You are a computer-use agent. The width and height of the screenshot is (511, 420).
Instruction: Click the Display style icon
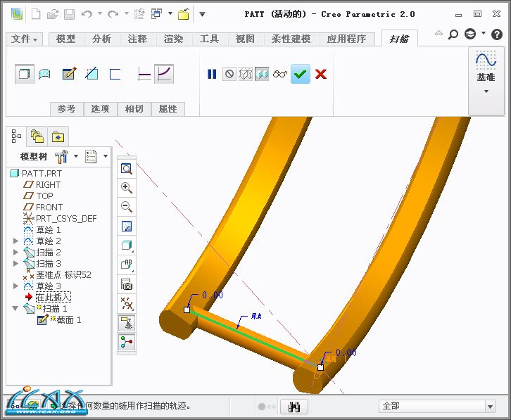(x=127, y=246)
